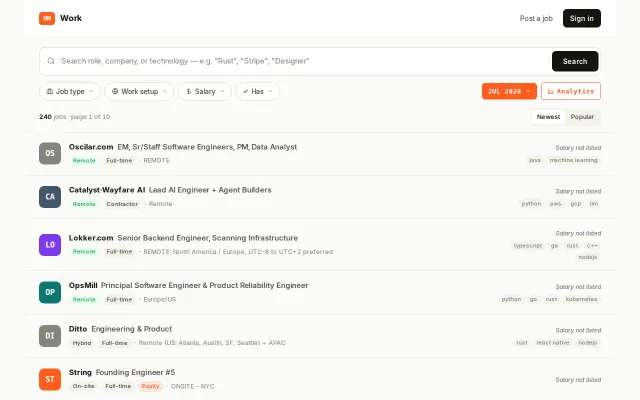Click the machine learning tag
The width and height of the screenshot is (640, 400).
(x=573, y=160)
